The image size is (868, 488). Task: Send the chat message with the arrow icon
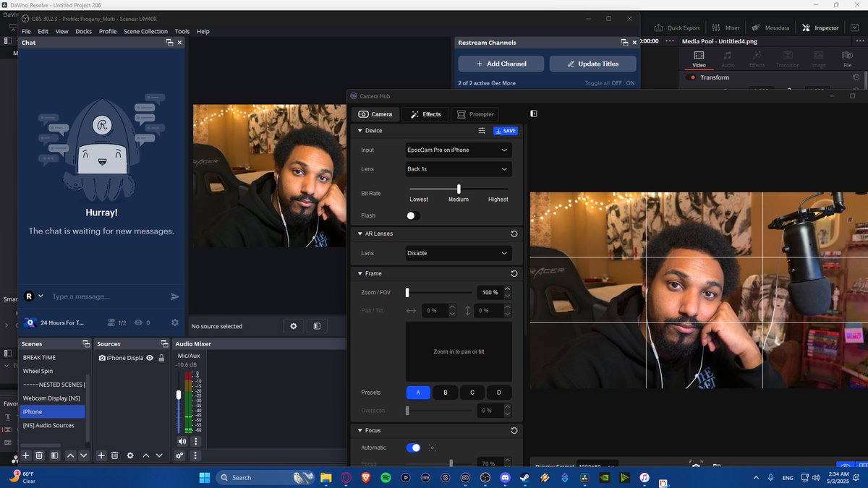pyautogui.click(x=174, y=296)
